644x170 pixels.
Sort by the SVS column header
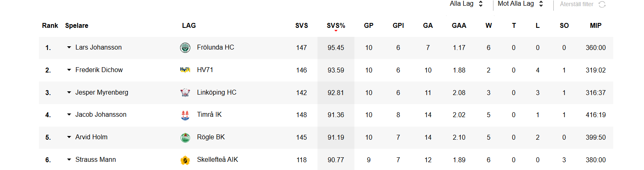[301, 25]
